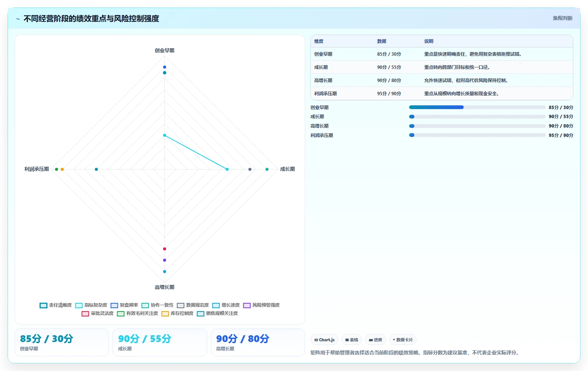Screen dimensions: 588x371
Task: Open the 90分 / 55分 成长期 card
Action: tap(160, 342)
